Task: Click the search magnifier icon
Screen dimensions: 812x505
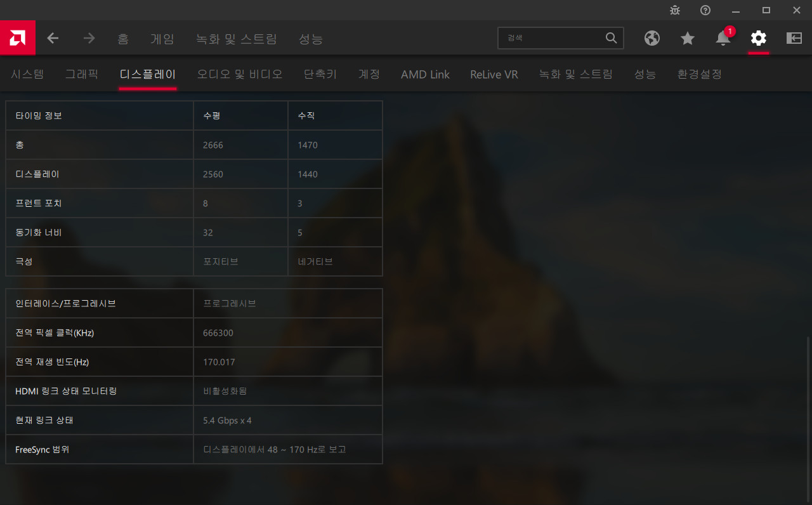Action: pos(611,38)
